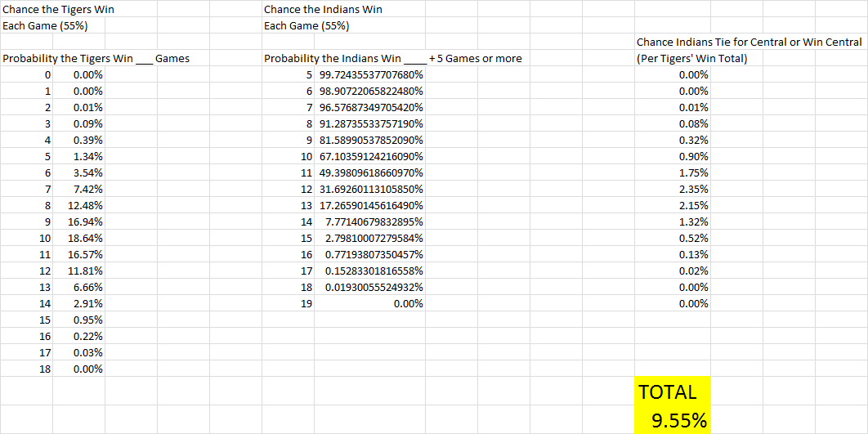This screenshot has width=868, height=434.
Task: Select 'Chance Indians Tie for Central' header cell
Action: pyautogui.click(x=749, y=42)
